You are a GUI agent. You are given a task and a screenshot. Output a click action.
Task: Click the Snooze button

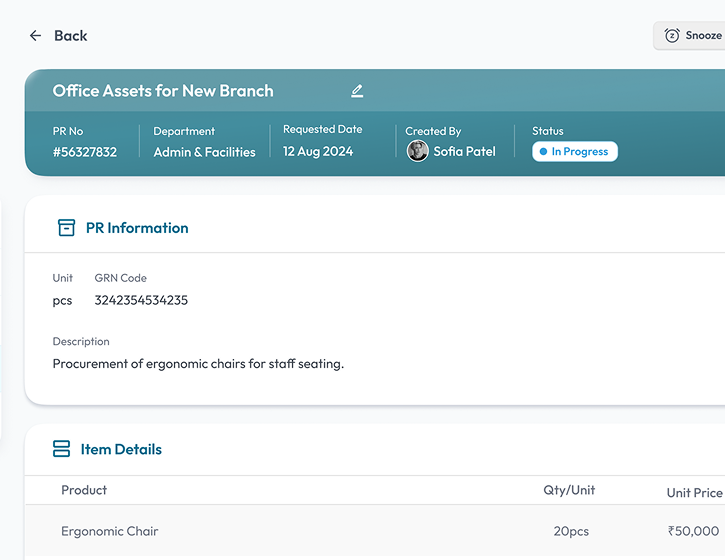689,36
